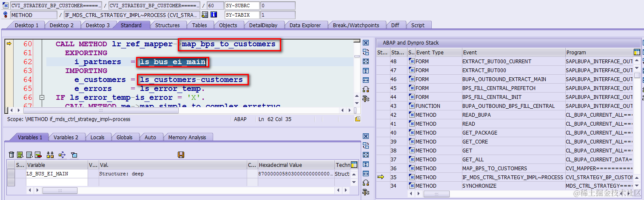Click the binoculars find icon in variables toolbar
Screen dimensions: 644x200
50,155
